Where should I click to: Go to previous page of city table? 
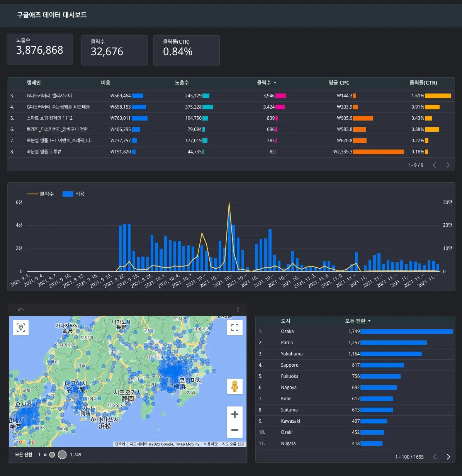[435, 457]
